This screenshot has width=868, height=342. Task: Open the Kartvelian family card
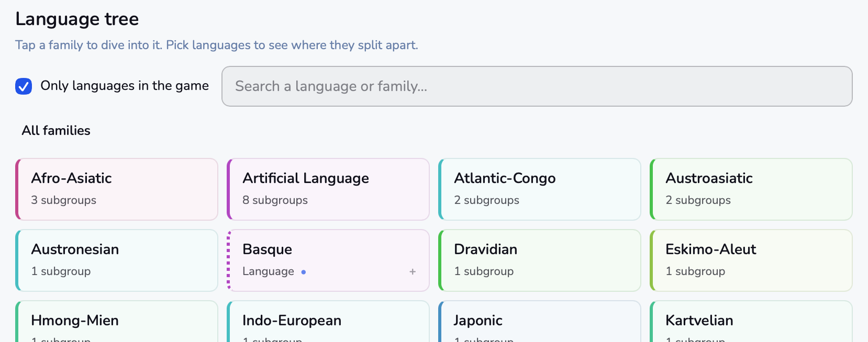pyautogui.click(x=751, y=322)
